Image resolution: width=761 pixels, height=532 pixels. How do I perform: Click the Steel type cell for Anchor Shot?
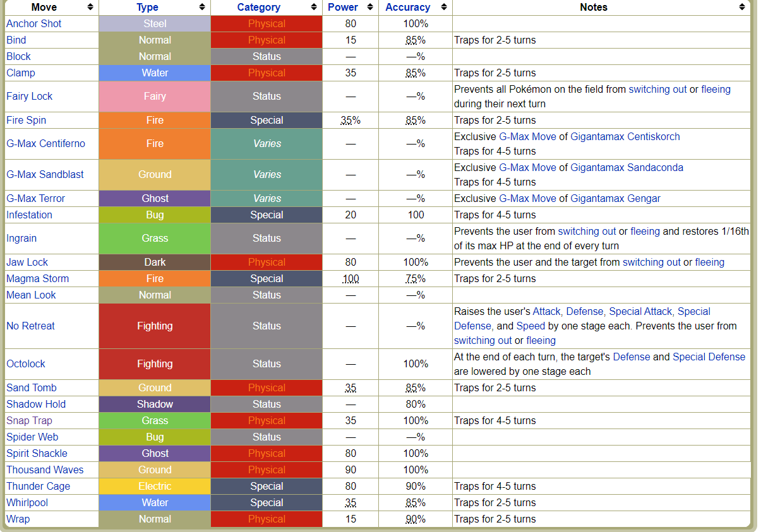point(155,23)
